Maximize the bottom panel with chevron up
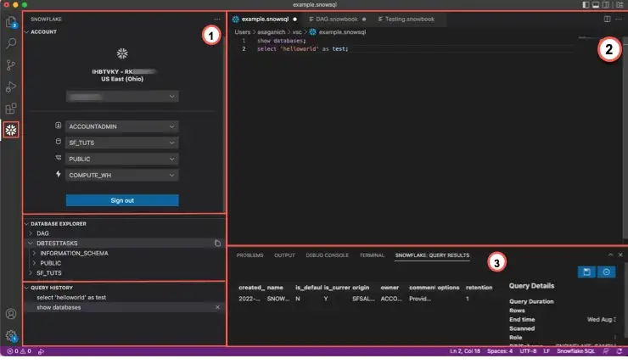This screenshot has height=364, width=628. click(610, 255)
